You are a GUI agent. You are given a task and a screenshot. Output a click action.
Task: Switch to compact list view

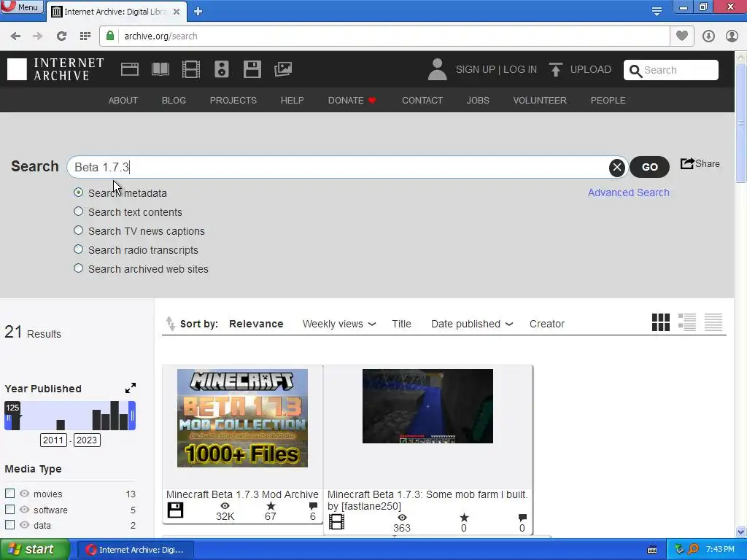713,322
